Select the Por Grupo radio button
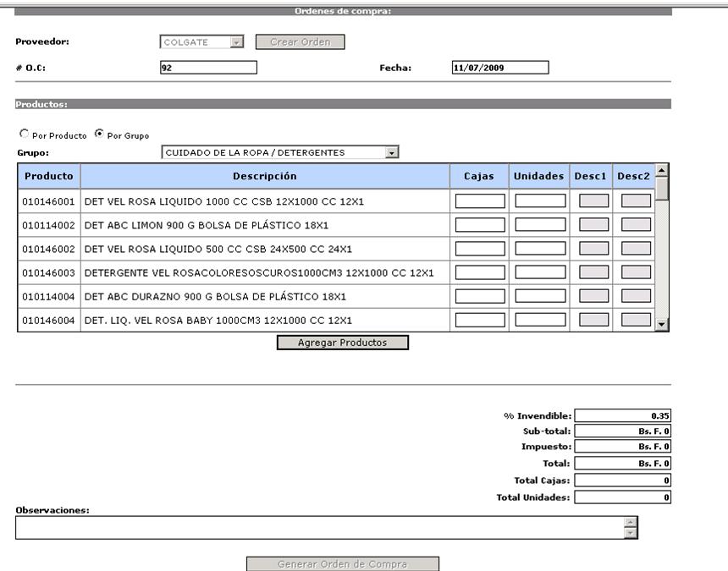 pos(99,134)
